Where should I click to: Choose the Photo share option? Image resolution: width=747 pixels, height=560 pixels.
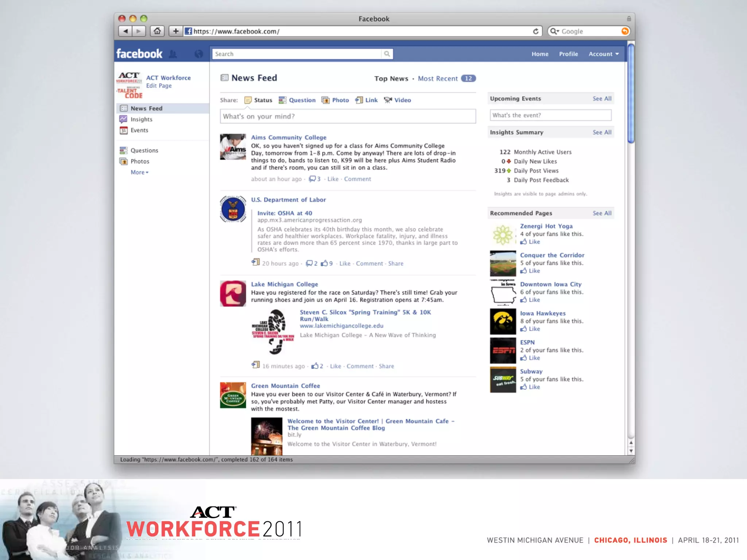click(335, 100)
